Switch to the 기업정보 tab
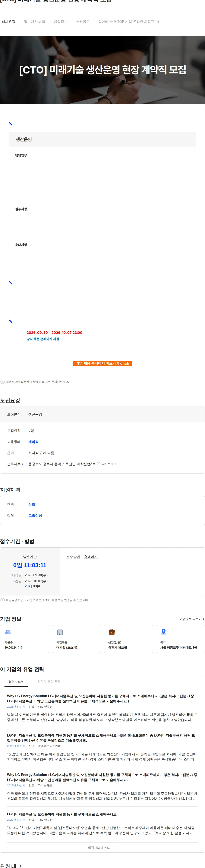Image resolution: width=205 pixels, height=868 pixels. (60, 22)
